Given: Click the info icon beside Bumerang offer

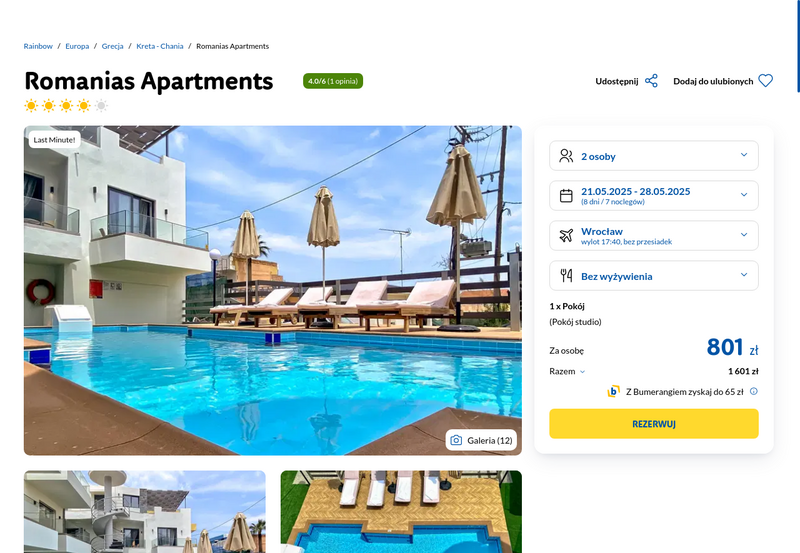Looking at the screenshot, I should click(754, 391).
